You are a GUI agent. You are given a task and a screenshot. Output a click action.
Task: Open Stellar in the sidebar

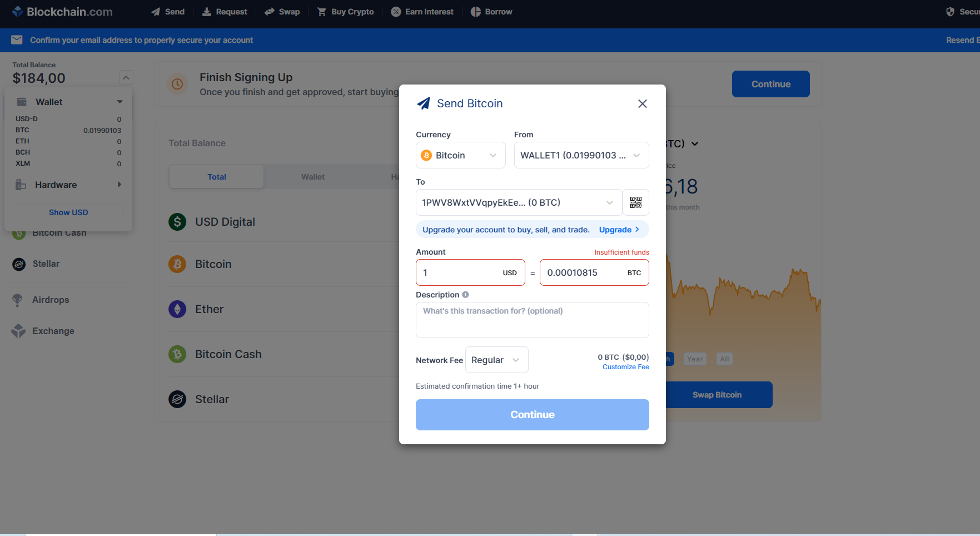coord(46,264)
